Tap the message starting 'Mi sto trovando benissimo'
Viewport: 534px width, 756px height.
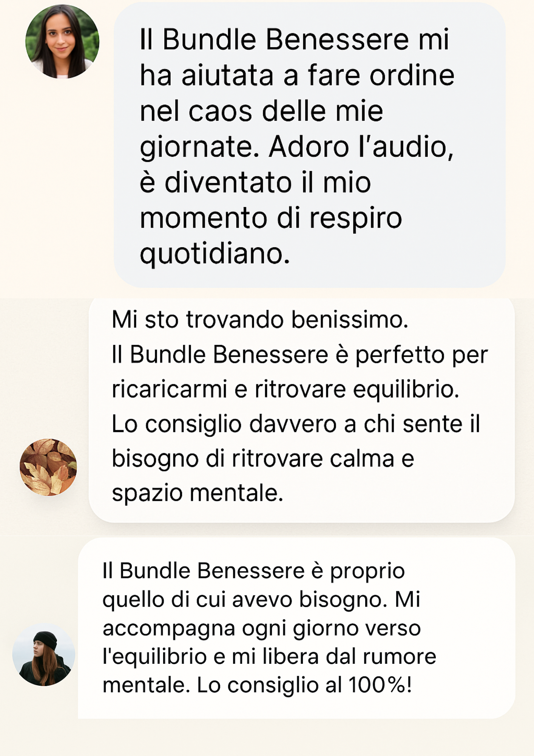click(x=302, y=410)
